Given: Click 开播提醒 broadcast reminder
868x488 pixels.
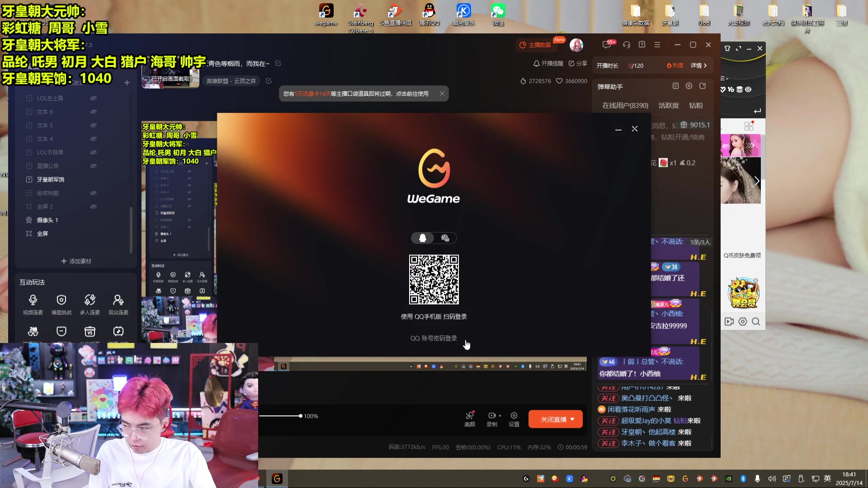Looking at the screenshot, I should click(548, 63).
